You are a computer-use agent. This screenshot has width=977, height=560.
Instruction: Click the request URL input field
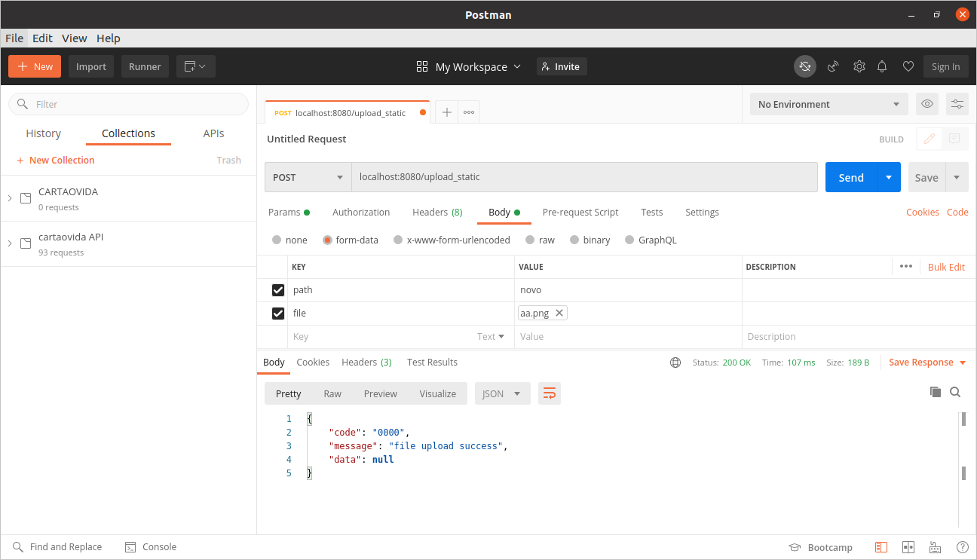[x=585, y=177]
